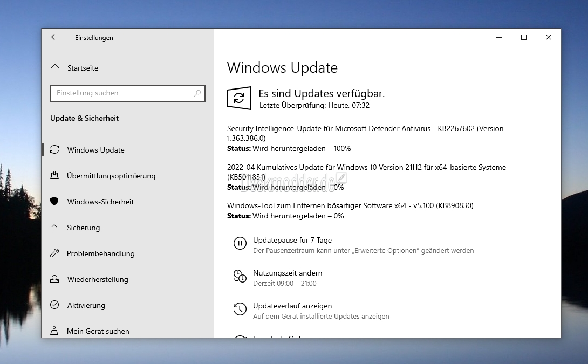This screenshot has height=364, width=588.
Task: Select Wiederherstellung in the sidebar
Action: (x=97, y=279)
